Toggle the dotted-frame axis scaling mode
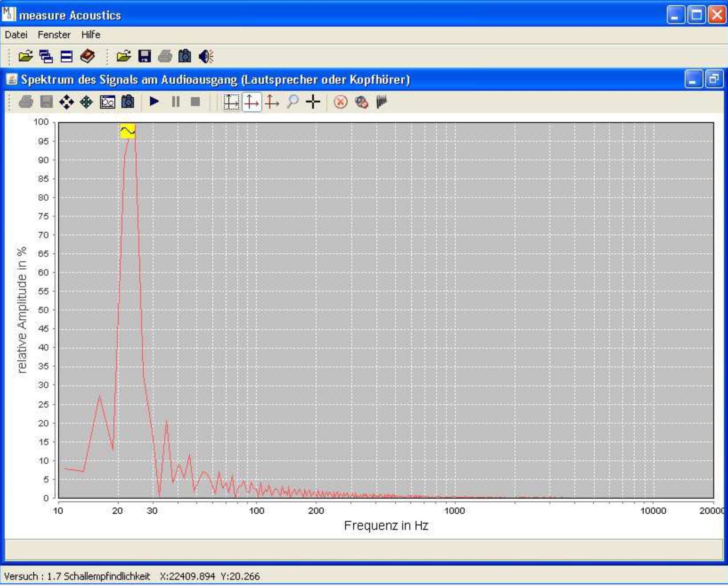Image resolution: width=728 pixels, height=586 pixels. click(x=231, y=102)
